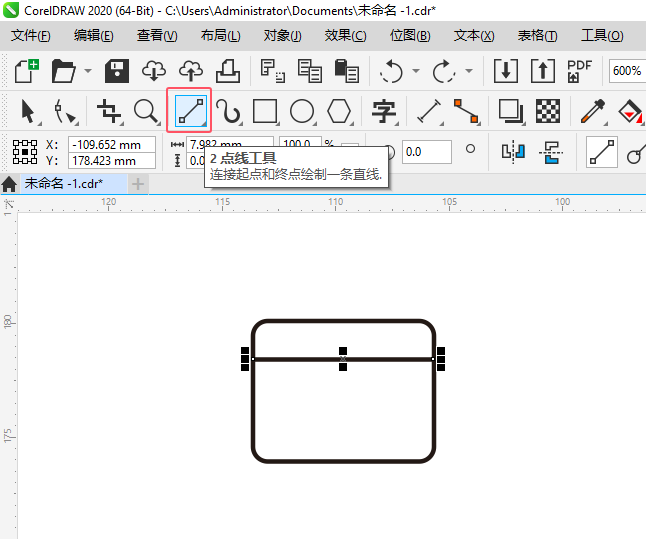The width and height of the screenshot is (646, 539).
Task: Click the Paste clipboard icon
Action: coord(346,71)
